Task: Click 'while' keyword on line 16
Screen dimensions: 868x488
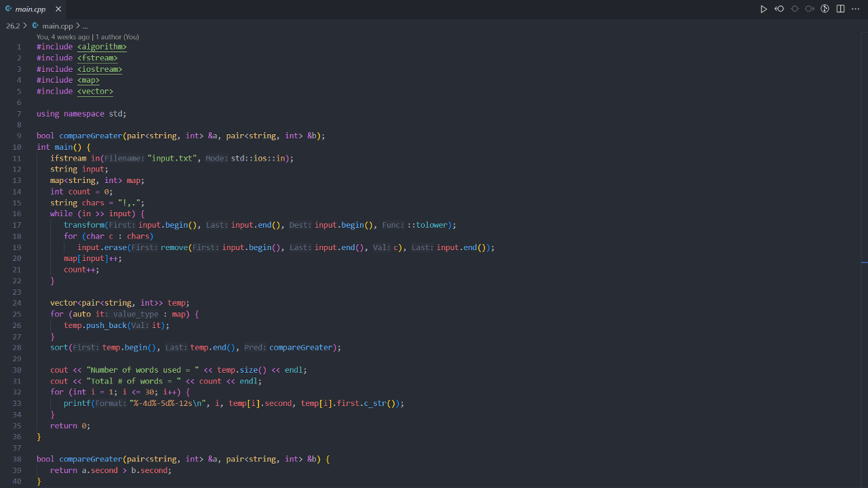Action: [61, 213]
